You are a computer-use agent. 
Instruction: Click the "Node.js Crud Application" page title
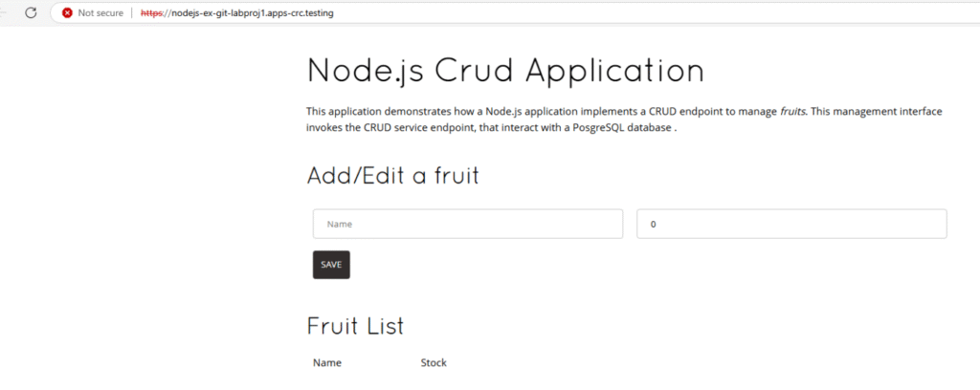tap(505, 72)
